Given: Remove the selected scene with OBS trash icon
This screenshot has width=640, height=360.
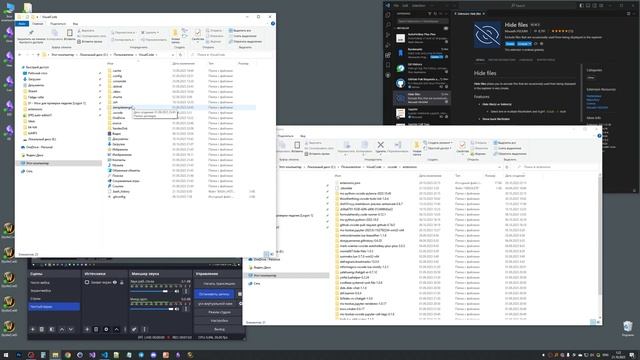Looking at the screenshot, I should click(x=42, y=329).
